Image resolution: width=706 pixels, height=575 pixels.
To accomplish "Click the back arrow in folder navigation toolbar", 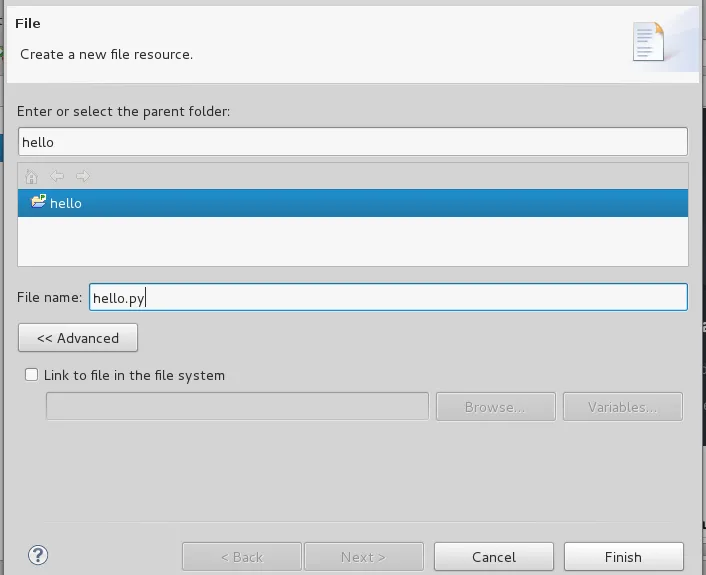I will pos(57,176).
